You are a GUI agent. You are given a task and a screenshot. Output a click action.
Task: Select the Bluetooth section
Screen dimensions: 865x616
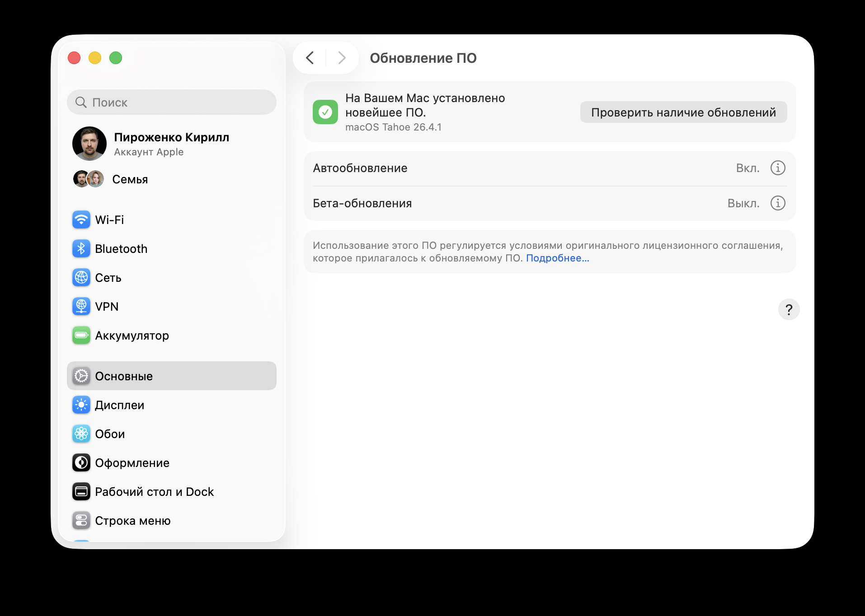click(x=121, y=248)
